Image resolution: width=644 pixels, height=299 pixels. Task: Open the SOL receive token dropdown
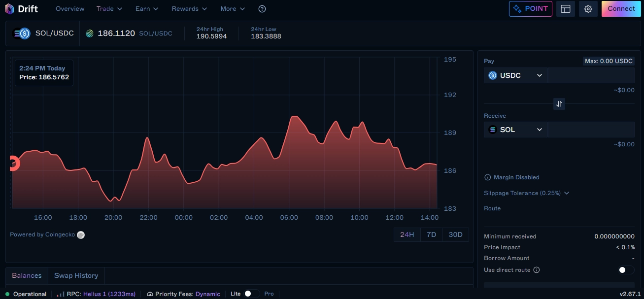pos(515,130)
